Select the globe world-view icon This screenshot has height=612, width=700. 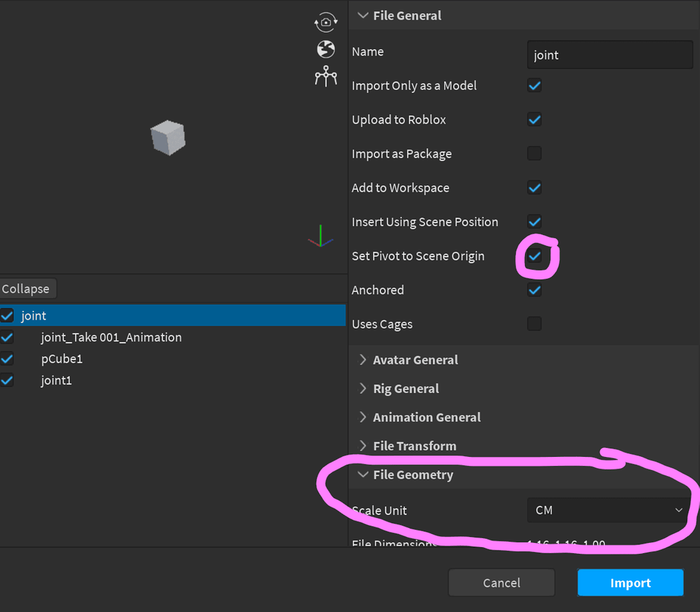pyautogui.click(x=326, y=49)
